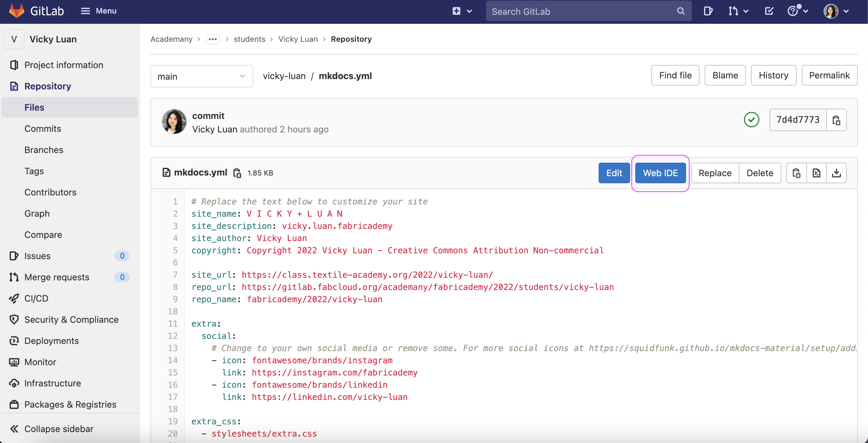Open raw file icon
This screenshot has width=868, height=443.
click(816, 173)
